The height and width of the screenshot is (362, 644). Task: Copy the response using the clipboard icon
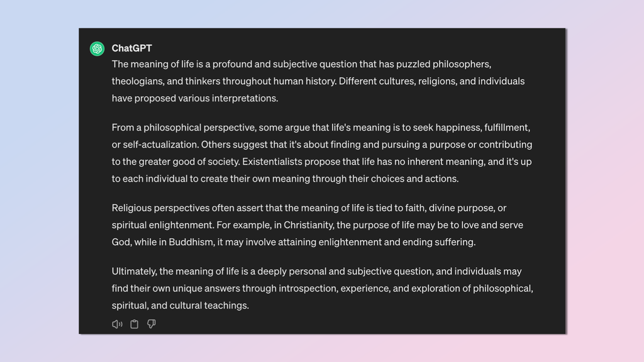coord(134,324)
